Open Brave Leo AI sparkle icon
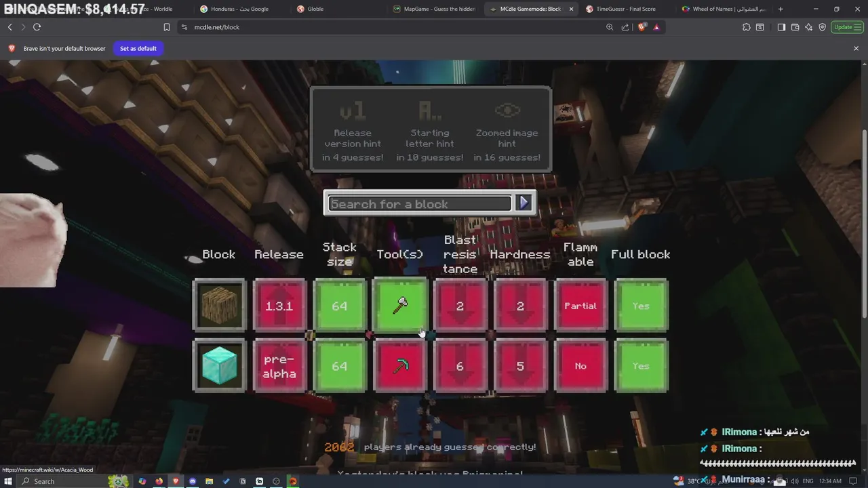Screen dimensions: 868x488 808,27
